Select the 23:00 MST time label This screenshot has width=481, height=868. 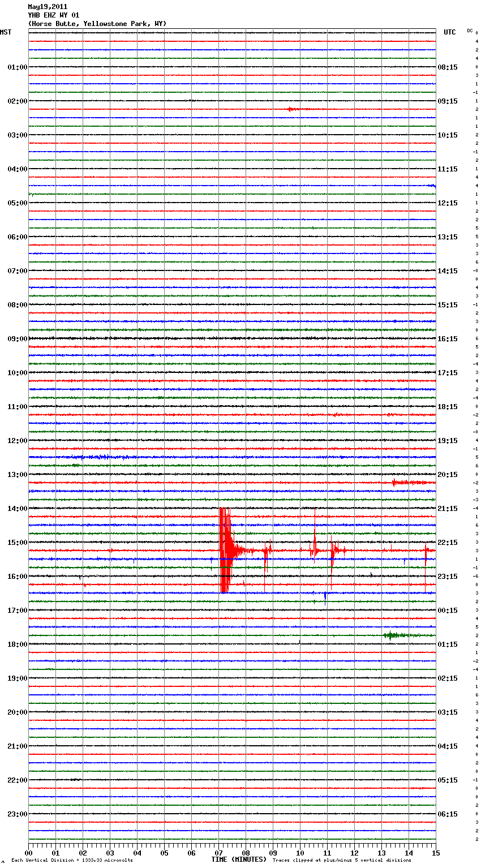[x=18, y=814]
